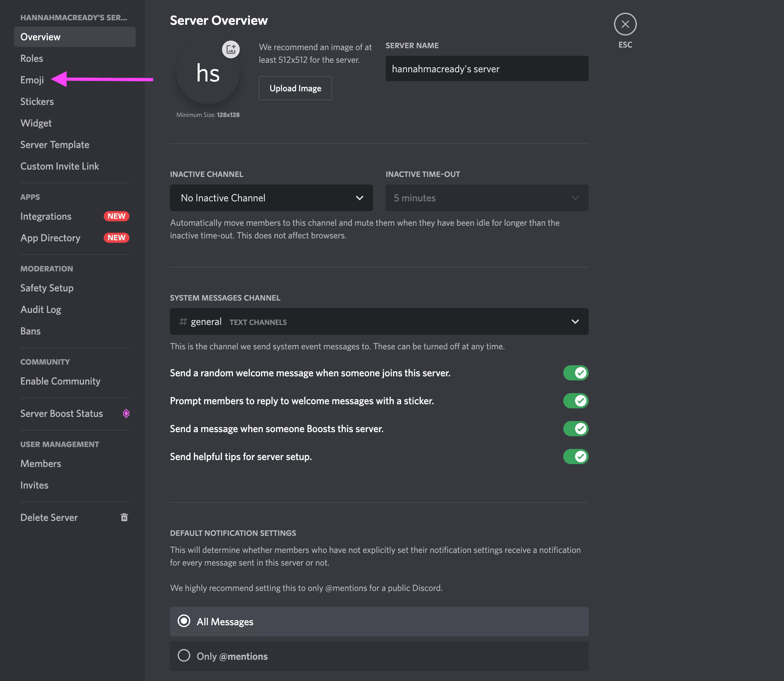Image resolution: width=784 pixels, height=681 pixels.
Task: Click the Delete Server trash icon
Action: [x=124, y=516]
